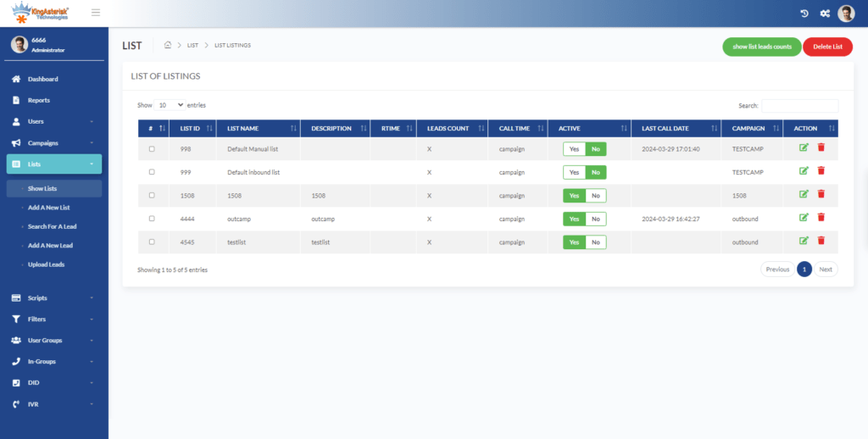Click the show list leads counts button

(762, 47)
